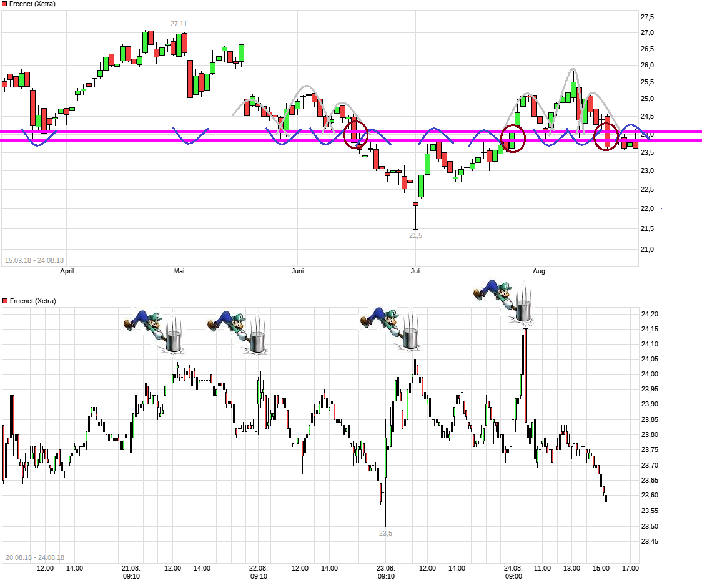
Task: Click the 17:00 time label
Action: click(630, 568)
